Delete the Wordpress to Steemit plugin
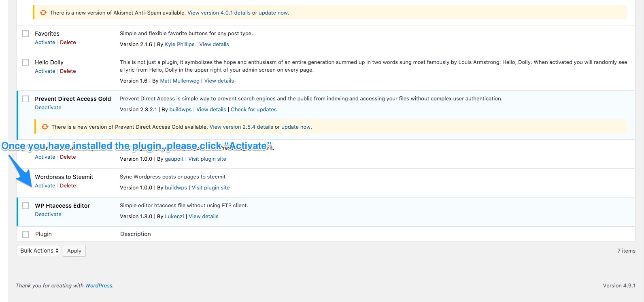This screenshot has height=302, width=644. pos(68,185)
